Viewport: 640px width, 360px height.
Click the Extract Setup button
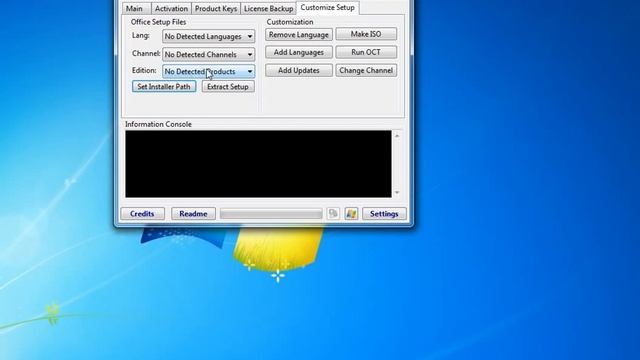(x=228, y=87)
